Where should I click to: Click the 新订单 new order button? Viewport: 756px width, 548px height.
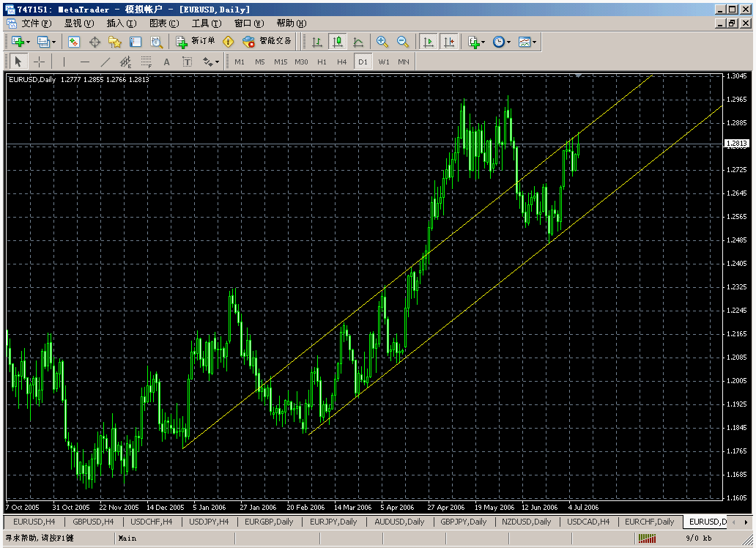pos(196,42)
